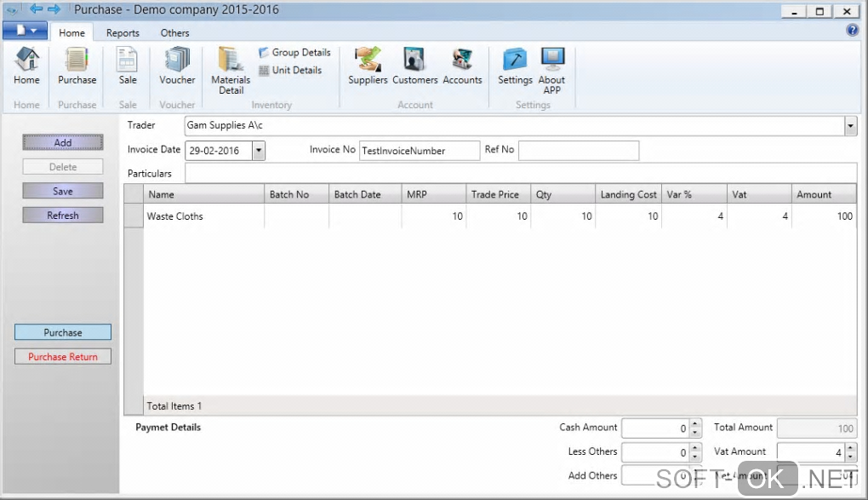
Task: Open the Suppliers icon
Action: pyautogui.click(x=368, y=66)
